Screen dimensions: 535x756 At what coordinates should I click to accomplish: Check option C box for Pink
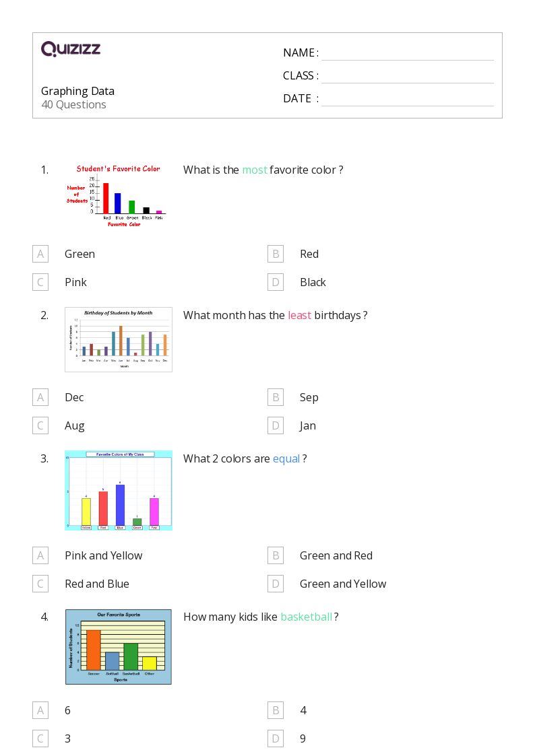point(40,282)
